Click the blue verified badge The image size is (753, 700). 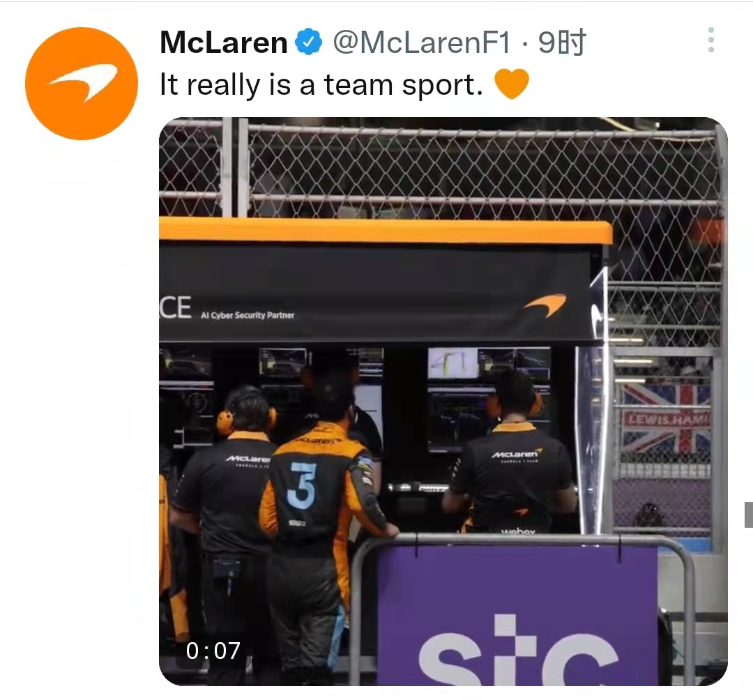[x=308, y=42]
